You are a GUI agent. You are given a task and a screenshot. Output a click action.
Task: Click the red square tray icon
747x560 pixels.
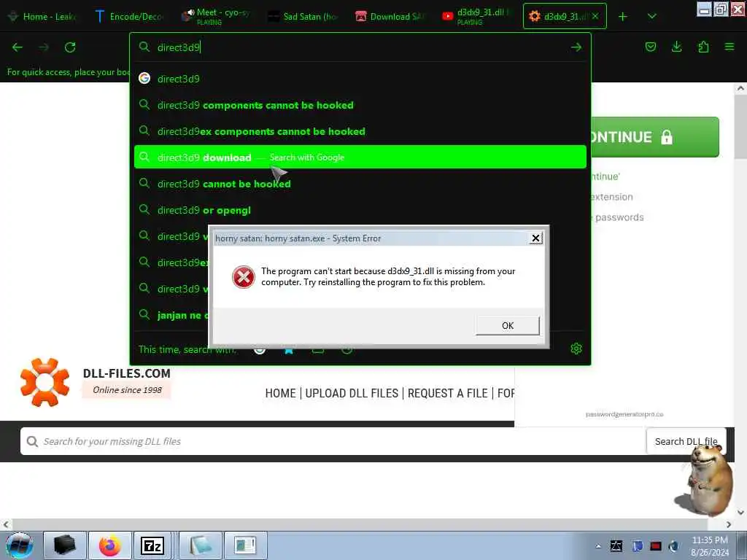(656, 546)
